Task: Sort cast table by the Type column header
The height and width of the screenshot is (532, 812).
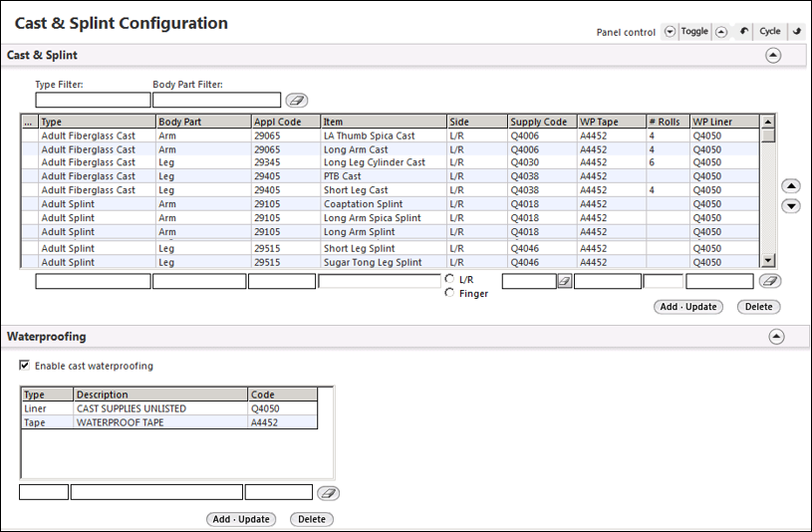Action: (x=98, y=122)
